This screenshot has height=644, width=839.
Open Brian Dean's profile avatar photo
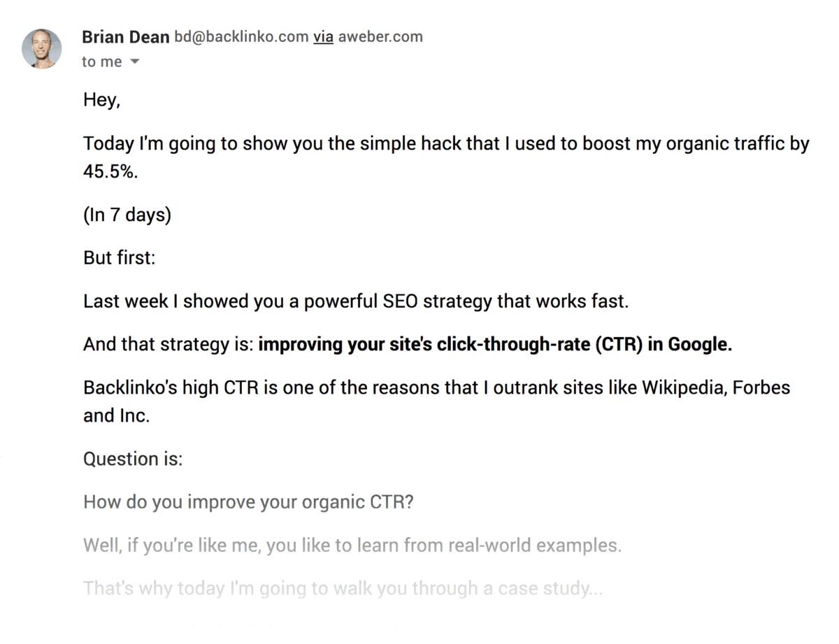tap(42, 49)
